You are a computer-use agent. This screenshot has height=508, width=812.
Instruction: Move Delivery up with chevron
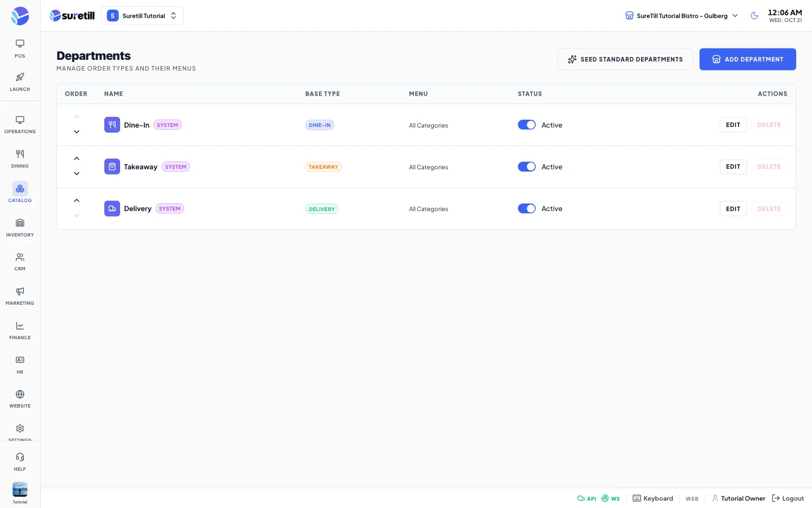point(77,201)
